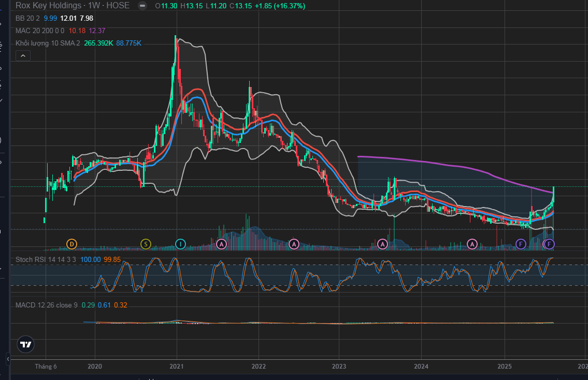This screenshot has height=380, width=588.
Task: Click the pink A marker in mid-2024
Action: point(472,244)
